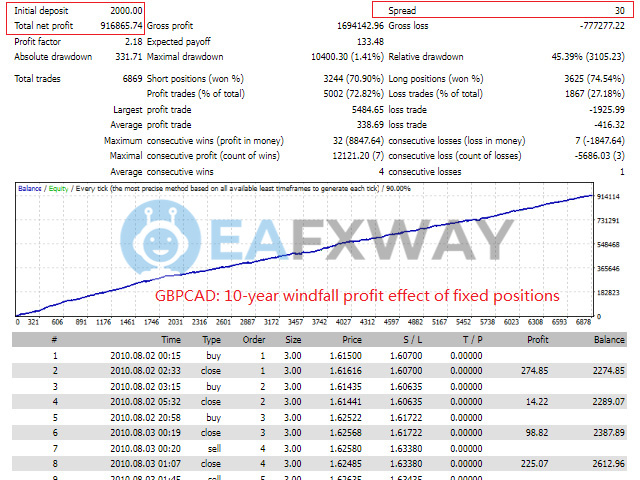Click consecutive profit value 12121.20 (7)

[358, 156]
